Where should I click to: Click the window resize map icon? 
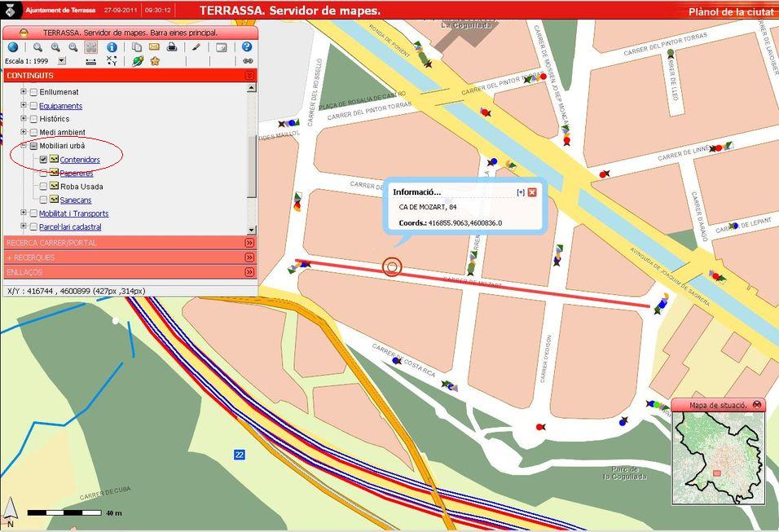point(221,47)
